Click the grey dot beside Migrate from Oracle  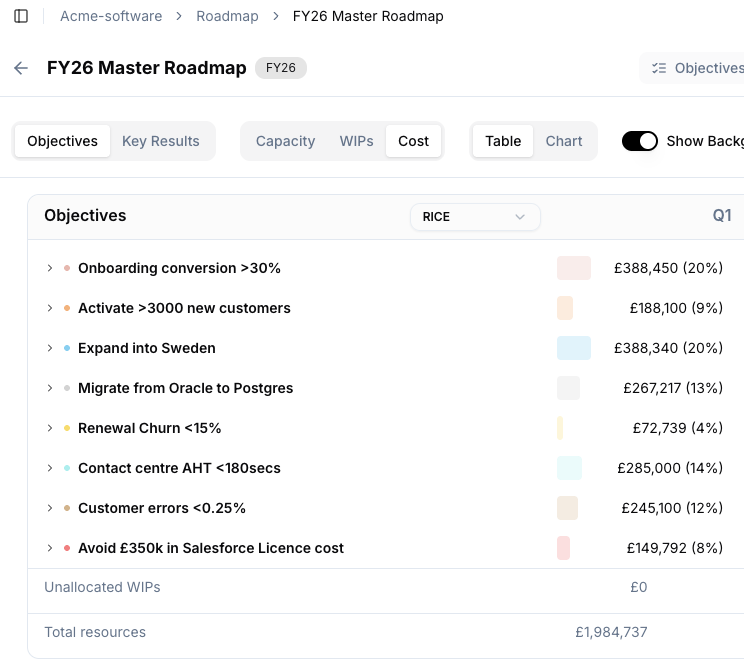tap(67, 388)
